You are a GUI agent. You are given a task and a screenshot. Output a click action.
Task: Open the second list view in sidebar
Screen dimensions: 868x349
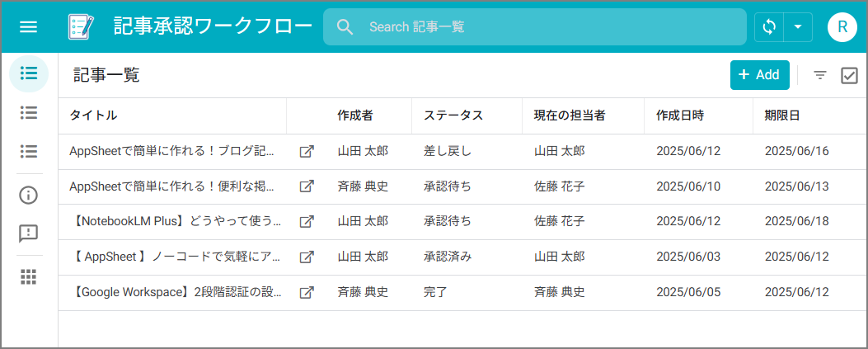pyautogui.click(x=29, y=112)
